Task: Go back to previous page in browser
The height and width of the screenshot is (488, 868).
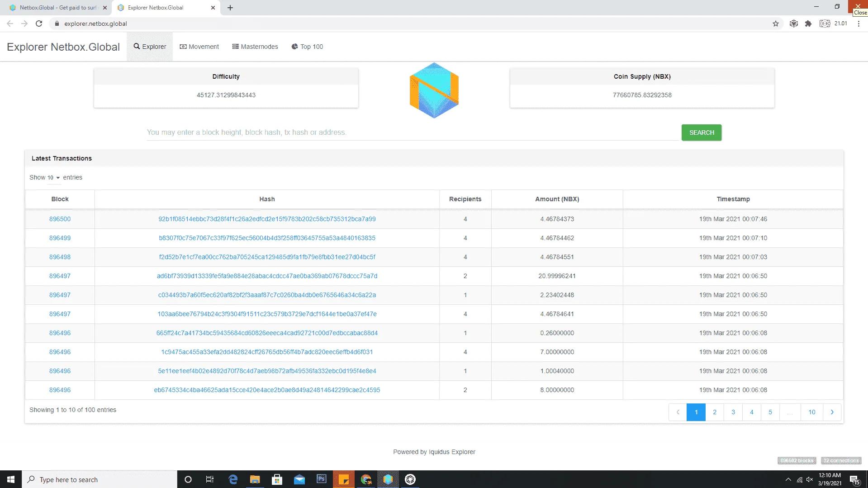Action: click(x=10, y=24)
